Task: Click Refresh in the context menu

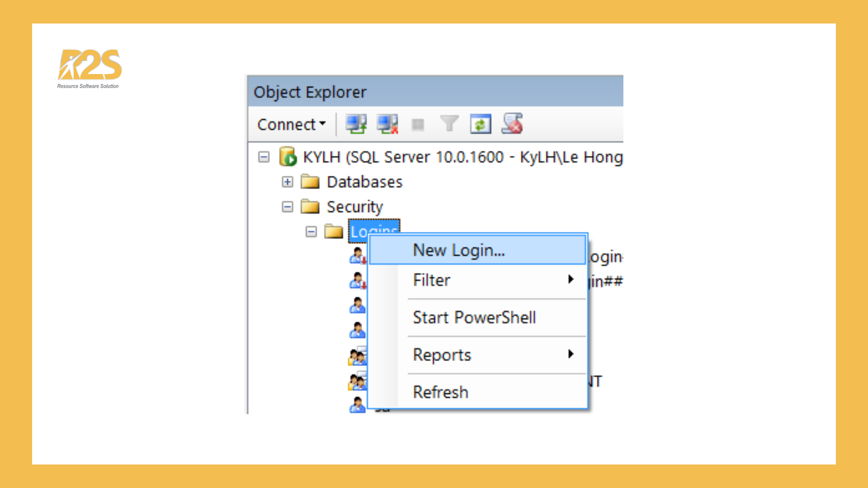Action: (440, 392)
